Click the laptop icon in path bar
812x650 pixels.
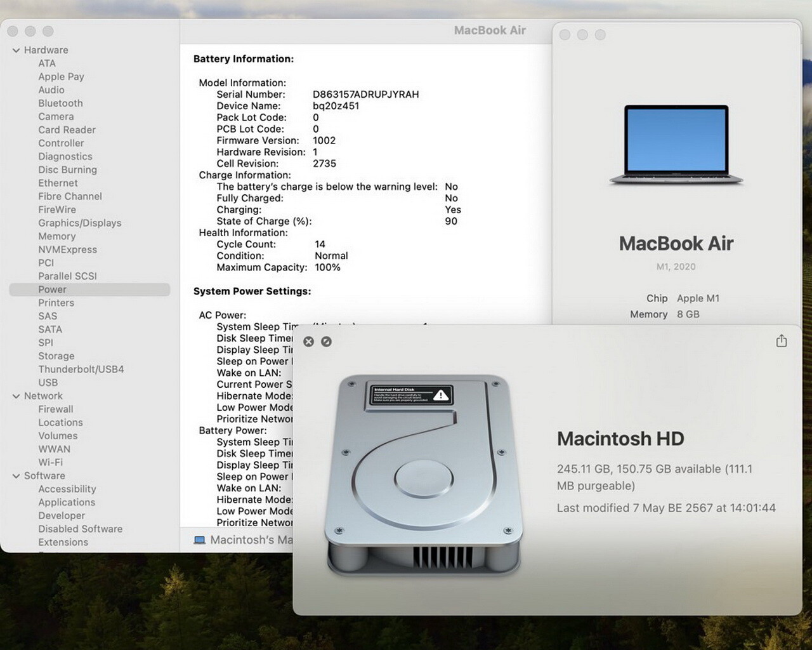(x=199, y=541)
